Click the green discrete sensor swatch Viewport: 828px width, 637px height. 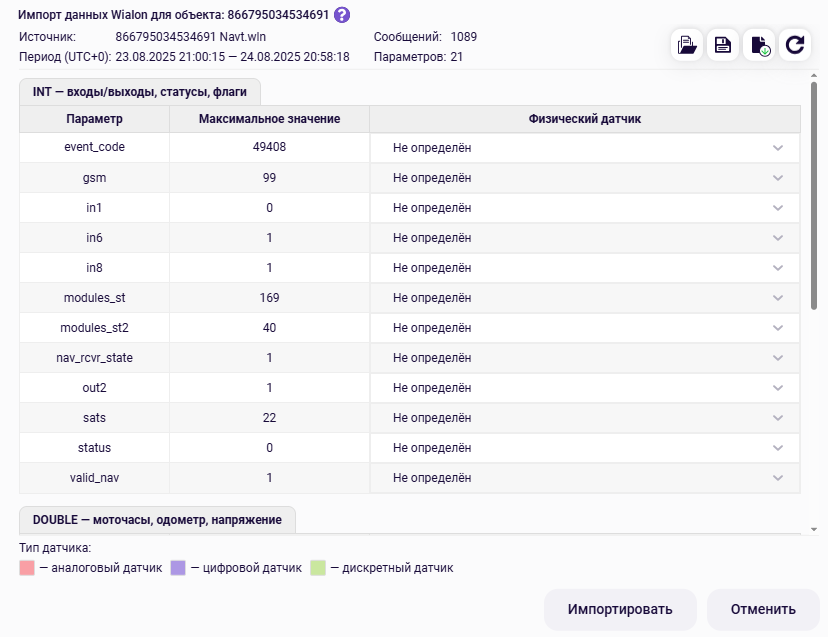point(318,568)
